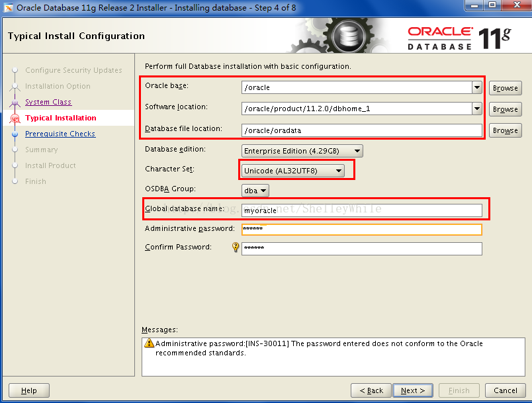
Task: Click the INS-30011 warning message text
Action: (319, 348)
